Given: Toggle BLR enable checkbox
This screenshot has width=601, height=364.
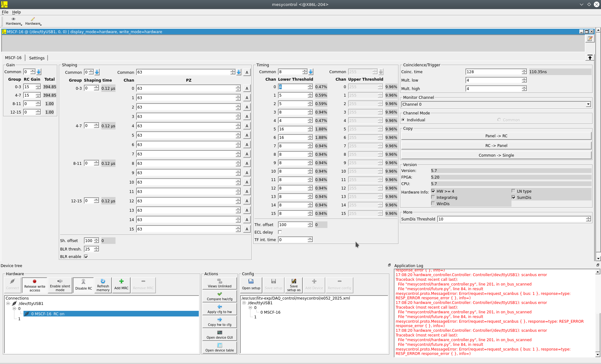Looking at the screenshot, I should pos(86,256).
